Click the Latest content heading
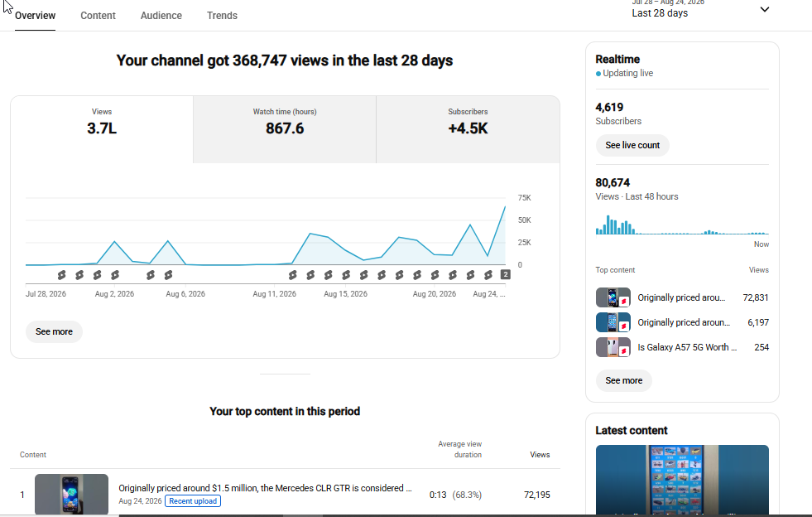 point(632,430)
